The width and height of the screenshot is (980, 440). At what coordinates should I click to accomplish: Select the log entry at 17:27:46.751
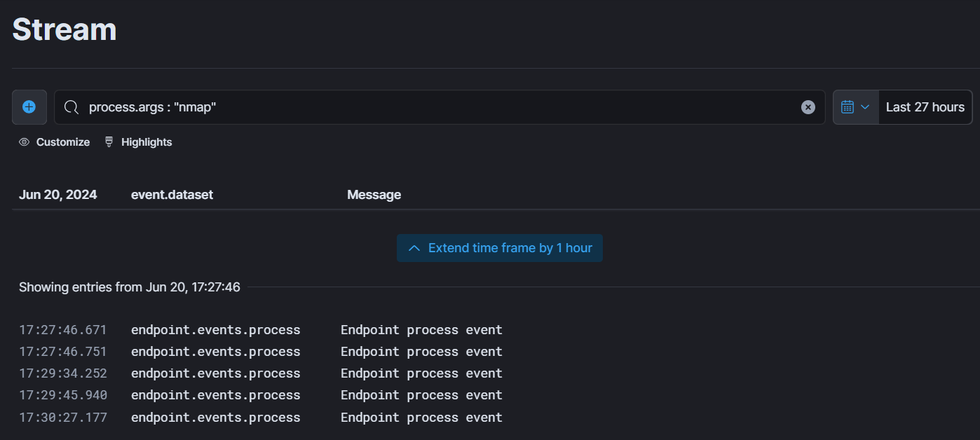[x=496, y=352]
